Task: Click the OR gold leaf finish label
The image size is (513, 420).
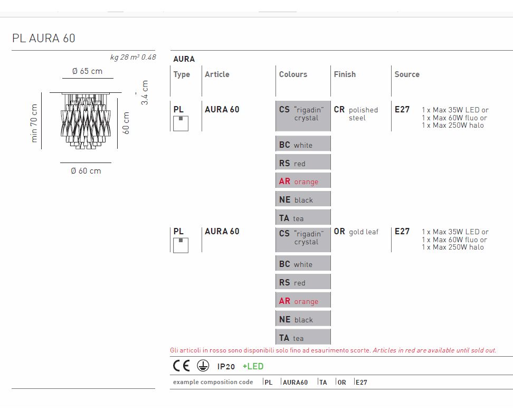Action: coord(356,232)
